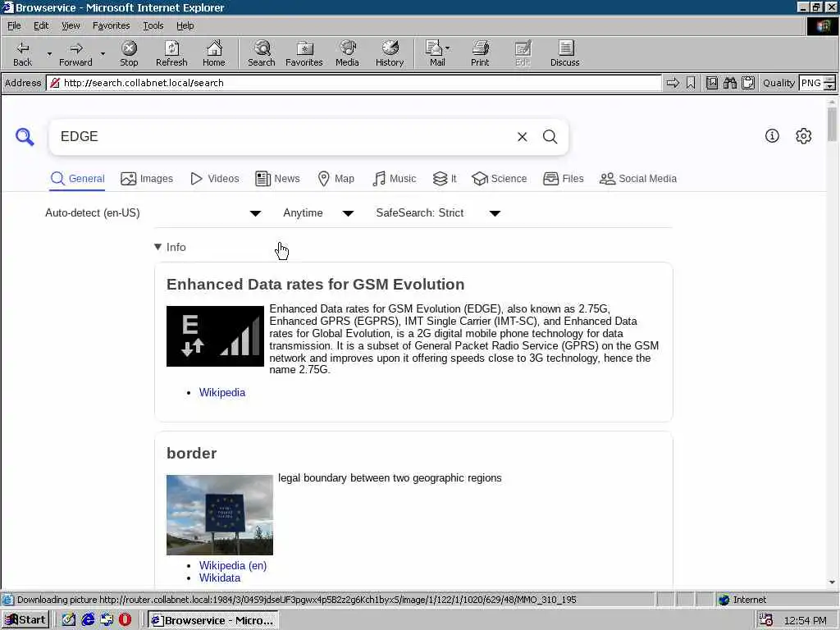Switch to the Files tab
840x630 pixels.
tap(563, 178)
